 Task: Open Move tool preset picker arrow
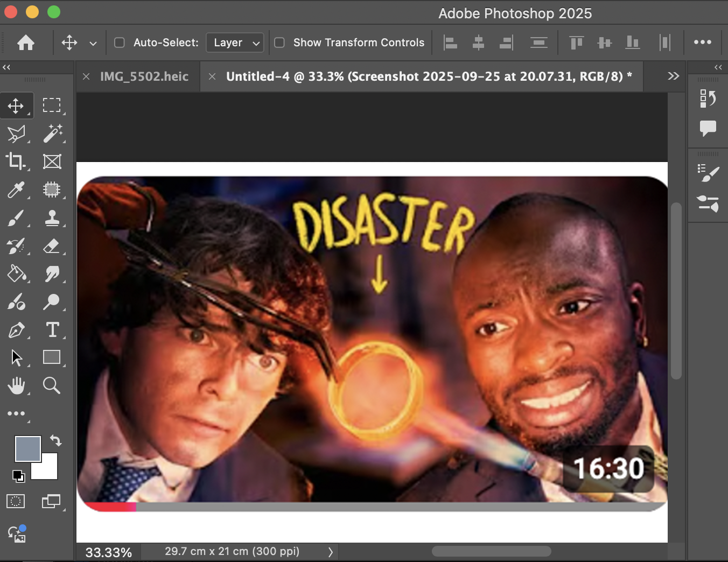coord(93,43)
